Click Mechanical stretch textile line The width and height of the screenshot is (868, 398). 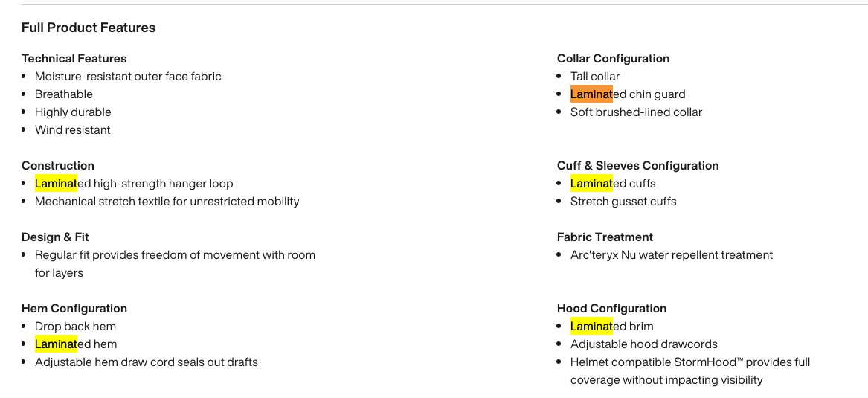click(x=167, y=201)
